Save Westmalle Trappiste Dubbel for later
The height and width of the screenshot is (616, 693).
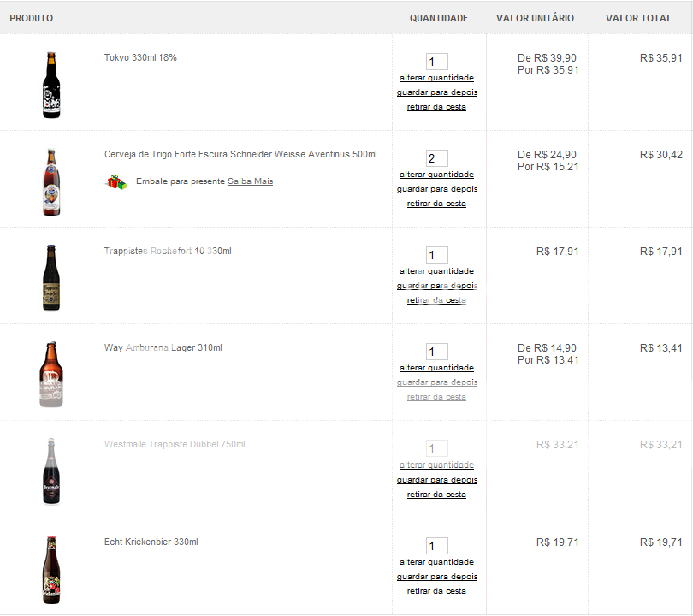436,480
